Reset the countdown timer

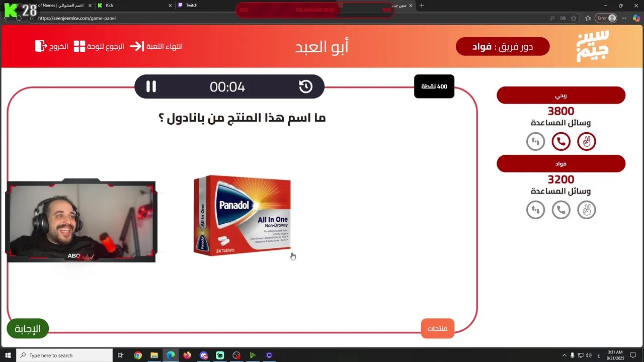point(305,86)
